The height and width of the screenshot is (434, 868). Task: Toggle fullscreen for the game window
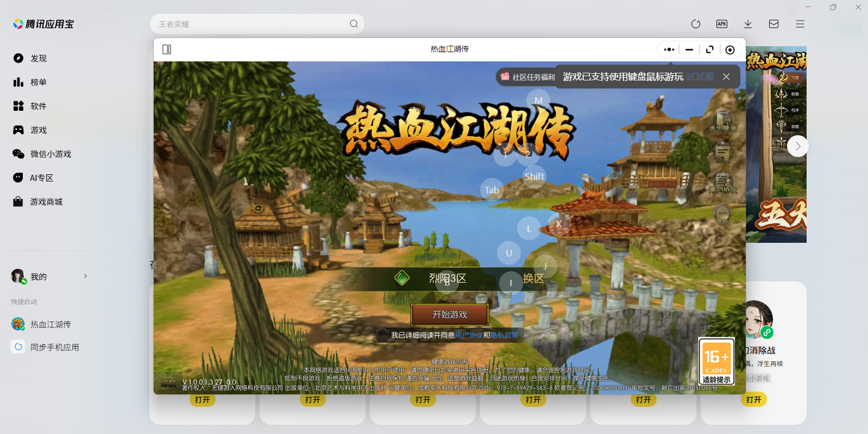(709, 50)
